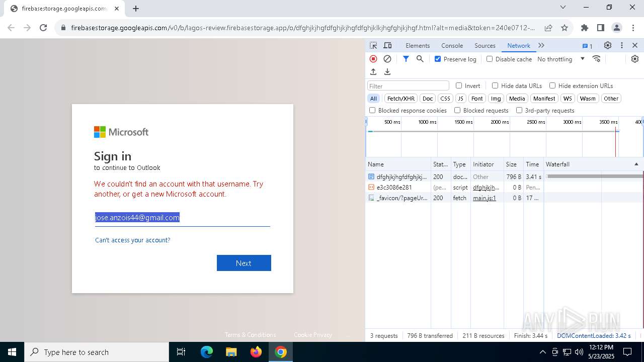644x362 pixels.
Task: Open network search magnifier
Action: click(420, 59)
